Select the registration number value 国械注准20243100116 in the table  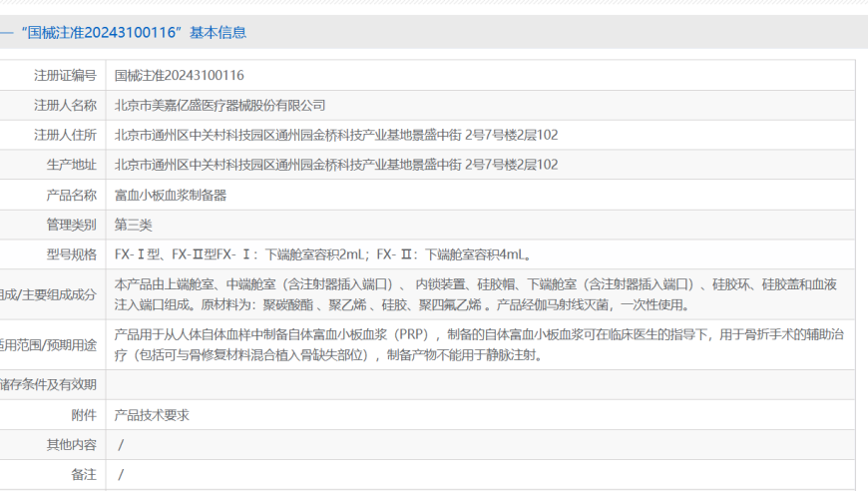click(179, 75)
